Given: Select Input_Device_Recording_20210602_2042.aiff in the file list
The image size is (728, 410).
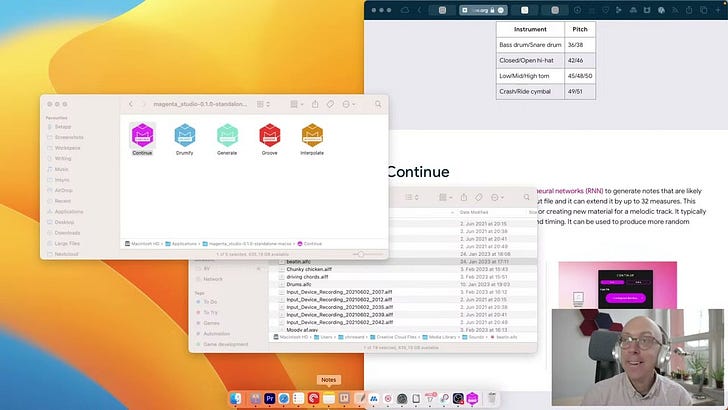Looking at the screenshot, I should [x=339, y=322].
